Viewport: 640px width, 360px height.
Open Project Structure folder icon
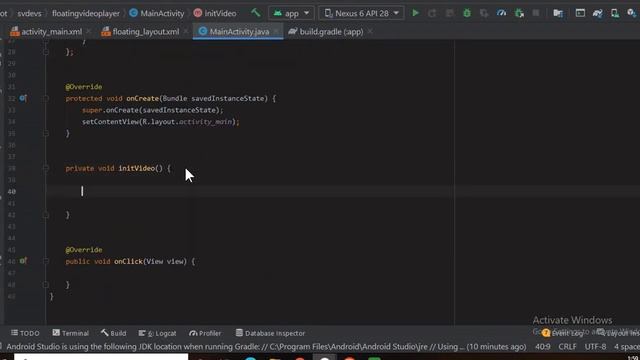point(558,13)
